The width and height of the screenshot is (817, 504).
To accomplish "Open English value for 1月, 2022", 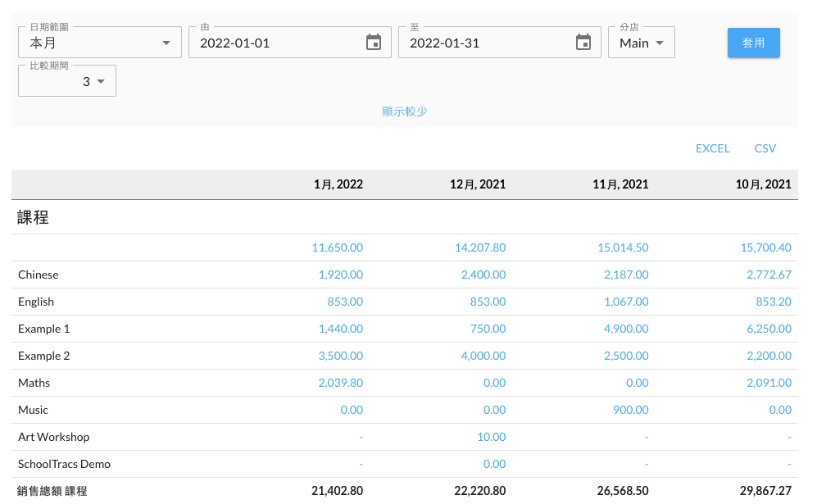I will [345, 302].
